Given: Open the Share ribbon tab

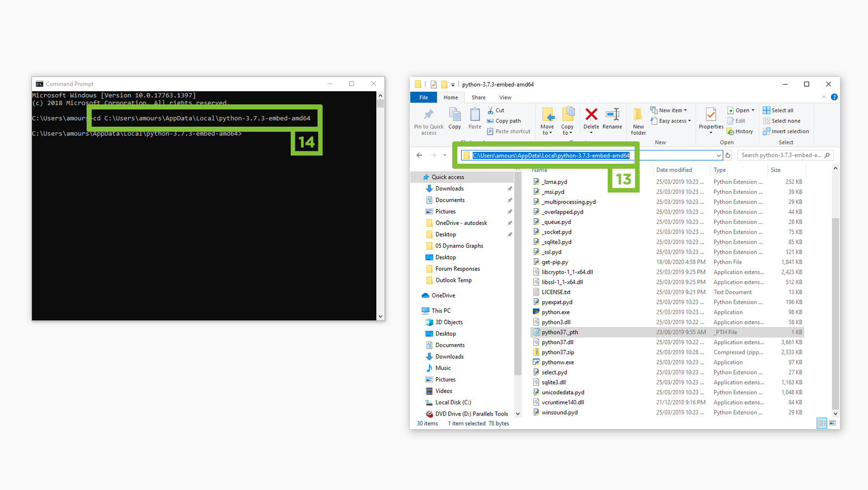Looking at the screenshot, I should [x=478, y=97].
